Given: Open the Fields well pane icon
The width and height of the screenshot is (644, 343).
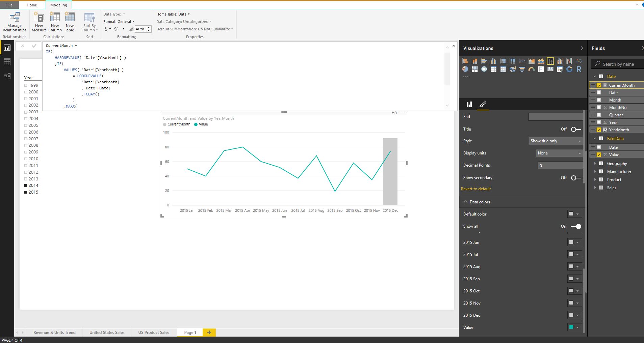Looking at the screenshot, I should [469, 105].
